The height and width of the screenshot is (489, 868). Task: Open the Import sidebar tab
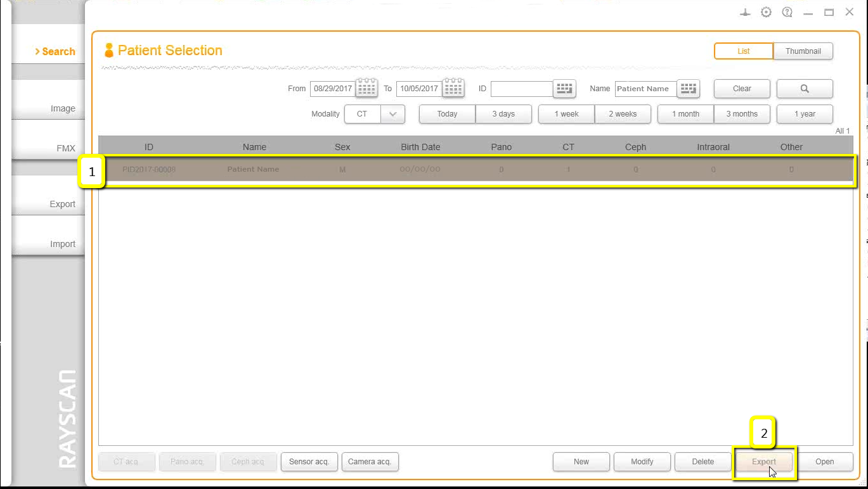click(49, 236)
